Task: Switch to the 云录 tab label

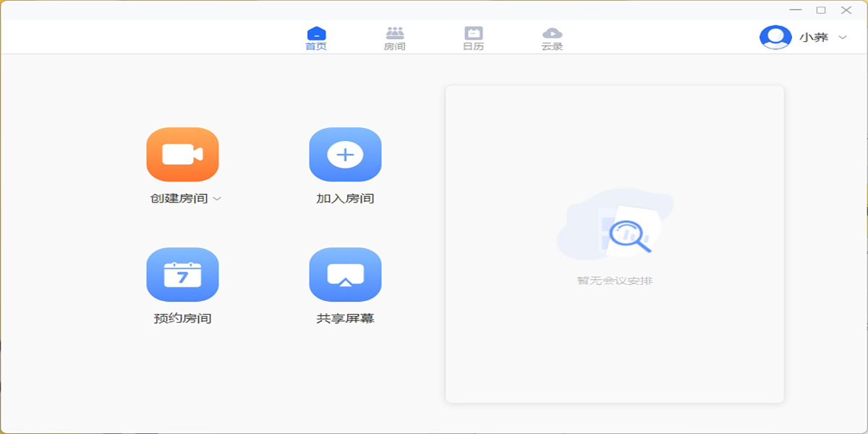Action: tap(552, 47)
